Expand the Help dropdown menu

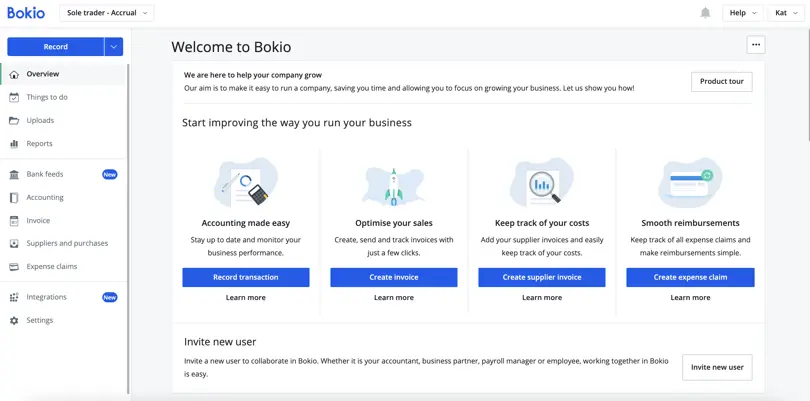(x=743, y=13)
